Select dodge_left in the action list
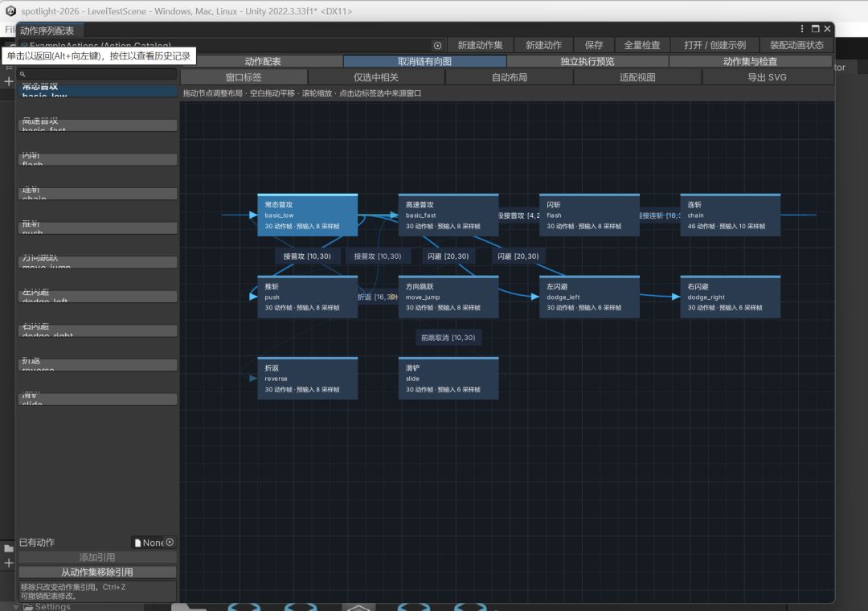 (x=97, y=297)
